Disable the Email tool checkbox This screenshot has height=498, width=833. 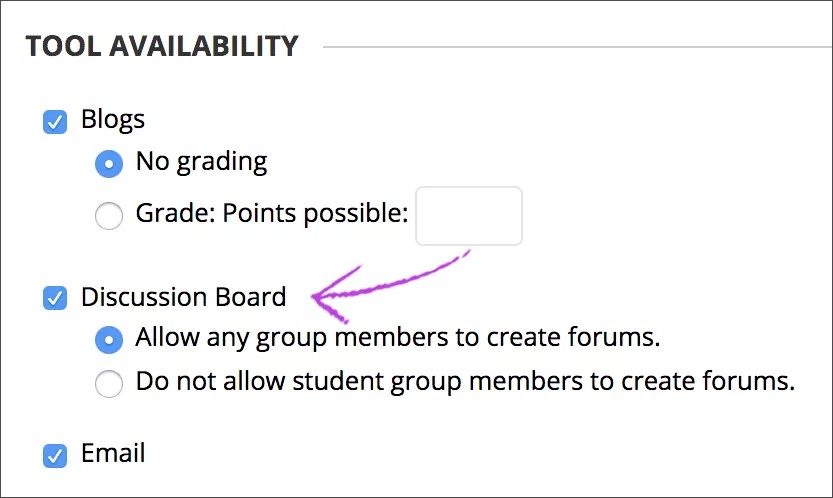coord(54,455)
